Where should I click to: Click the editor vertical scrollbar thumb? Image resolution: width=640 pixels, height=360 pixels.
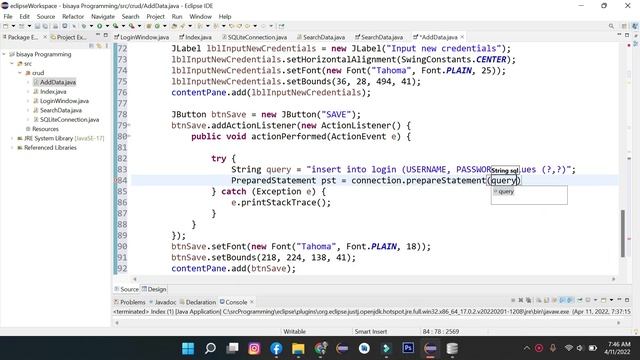tap(623, 233)
